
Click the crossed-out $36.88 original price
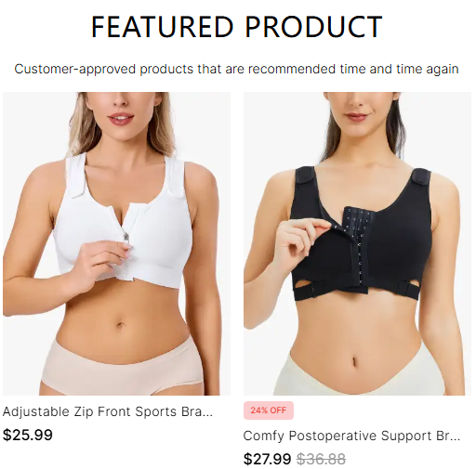point(321,459)
